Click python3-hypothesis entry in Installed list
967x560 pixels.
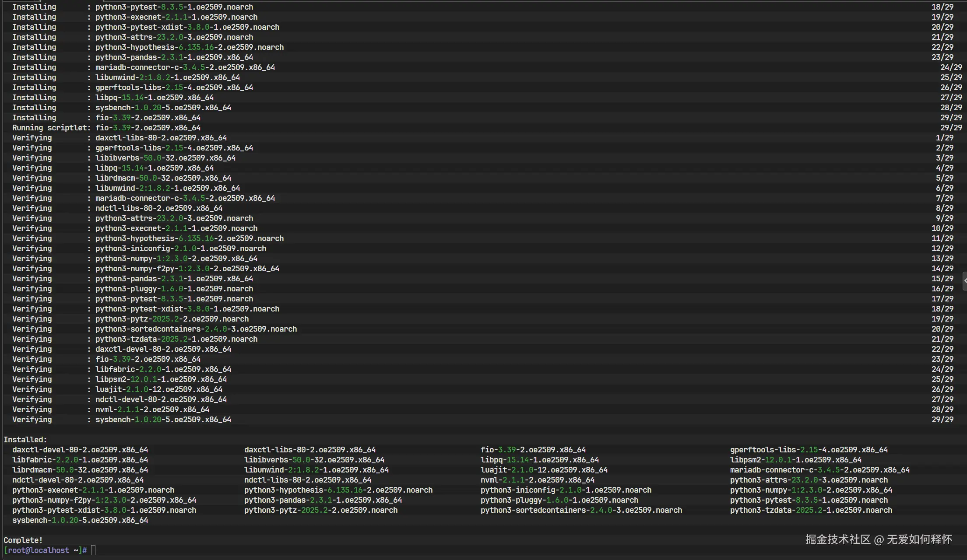coord(338,490)
